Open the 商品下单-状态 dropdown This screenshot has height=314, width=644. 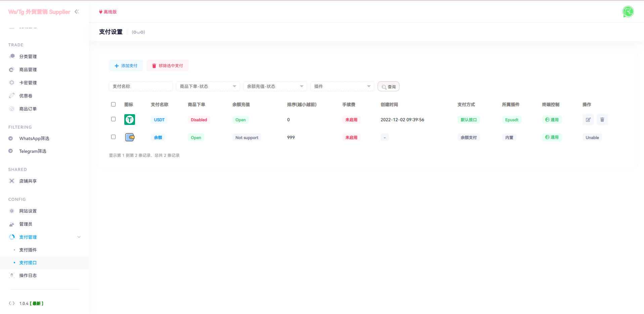click(208, 86)
